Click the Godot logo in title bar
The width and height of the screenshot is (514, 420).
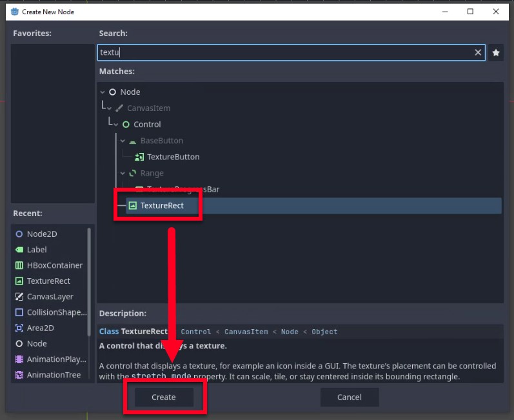coord(15,12)
